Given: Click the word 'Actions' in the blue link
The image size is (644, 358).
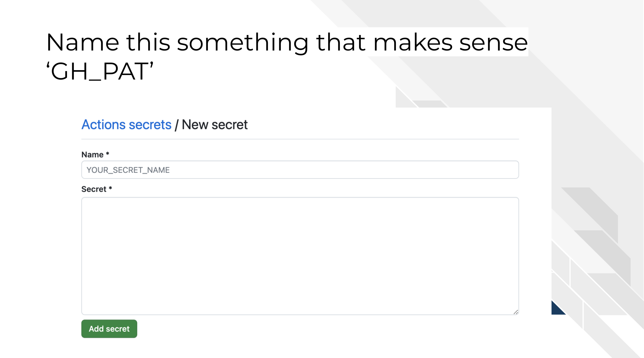Looking at the screenshot, I should [104, 125].
